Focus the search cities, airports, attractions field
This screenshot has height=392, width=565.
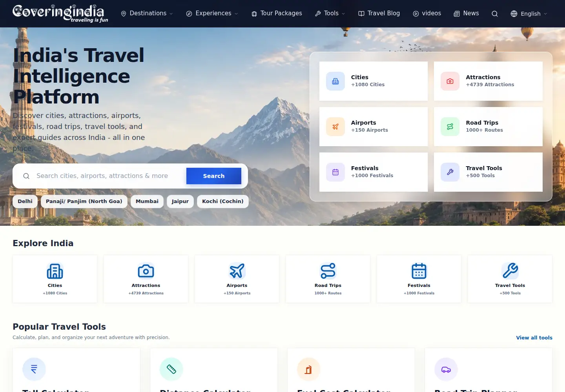102,176
